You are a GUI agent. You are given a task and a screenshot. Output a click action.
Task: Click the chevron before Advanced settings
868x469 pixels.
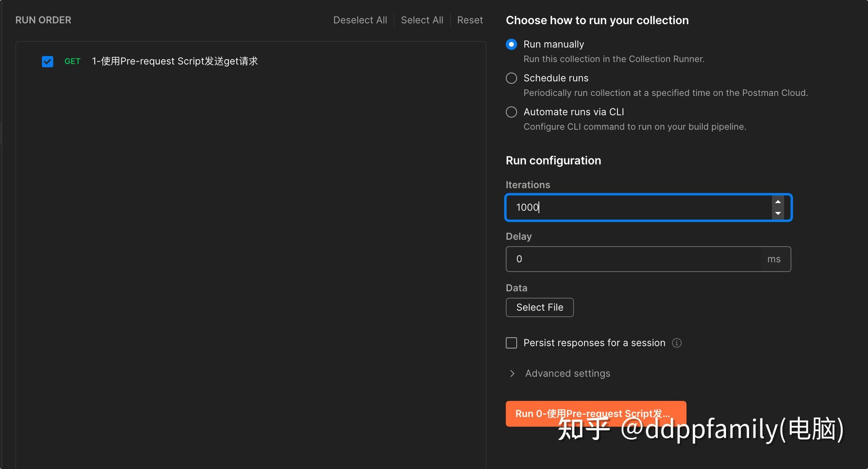(512, 374)
